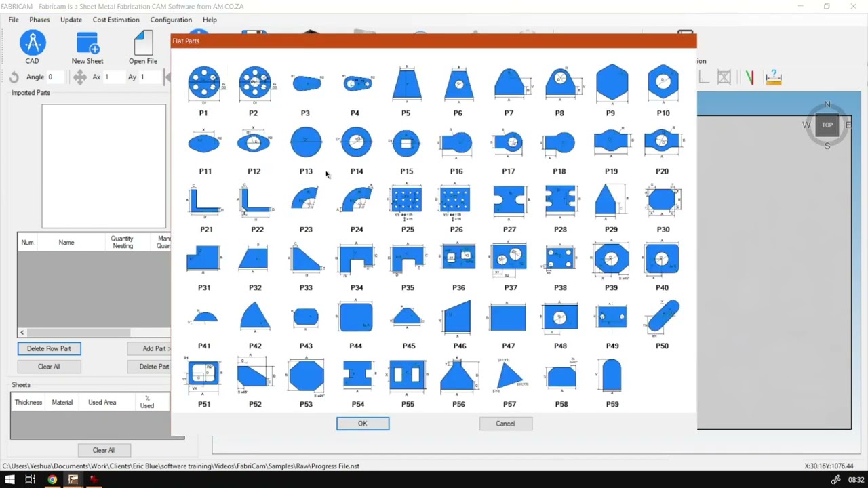This screenshot has height=488, width=868.
Task: Open the Windows Start menu
Action: coord(9,480)
